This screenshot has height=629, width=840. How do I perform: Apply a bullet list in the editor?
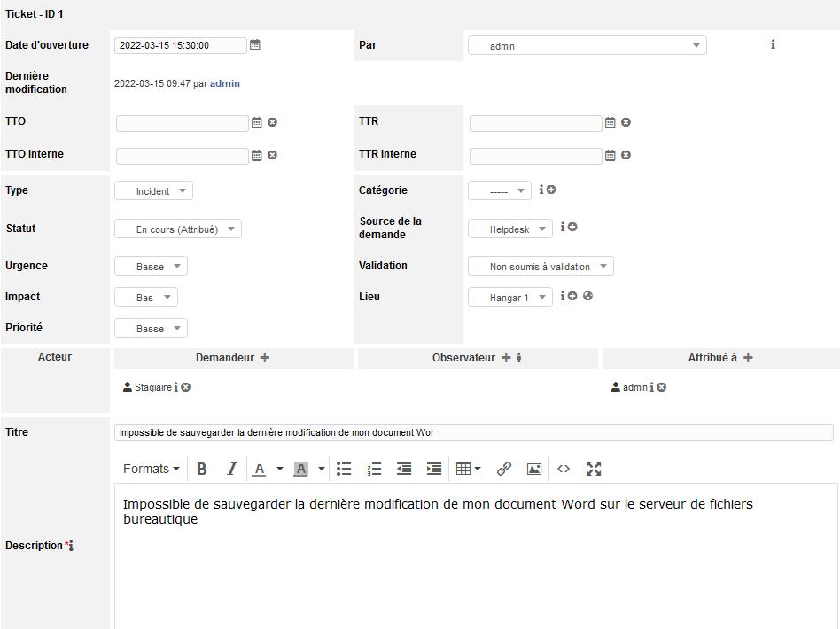coord(344,469)
